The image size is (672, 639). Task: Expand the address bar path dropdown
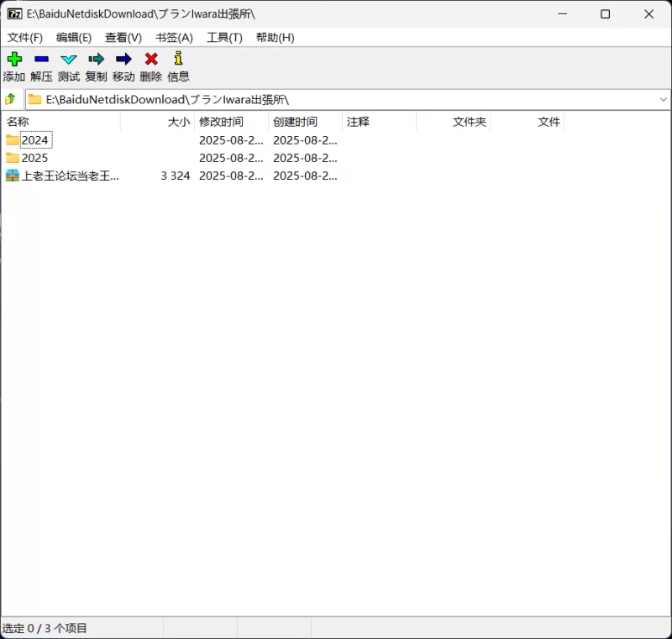[x=663, y=99]
